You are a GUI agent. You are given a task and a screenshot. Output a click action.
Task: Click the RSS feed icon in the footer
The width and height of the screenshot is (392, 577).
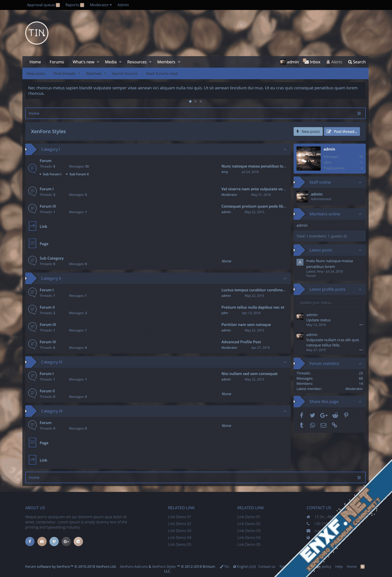(x=362, y=567)
